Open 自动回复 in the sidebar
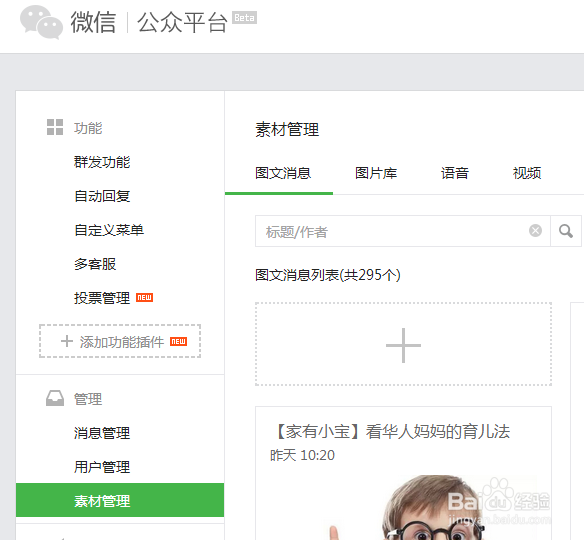 click(x=102, y=196)
